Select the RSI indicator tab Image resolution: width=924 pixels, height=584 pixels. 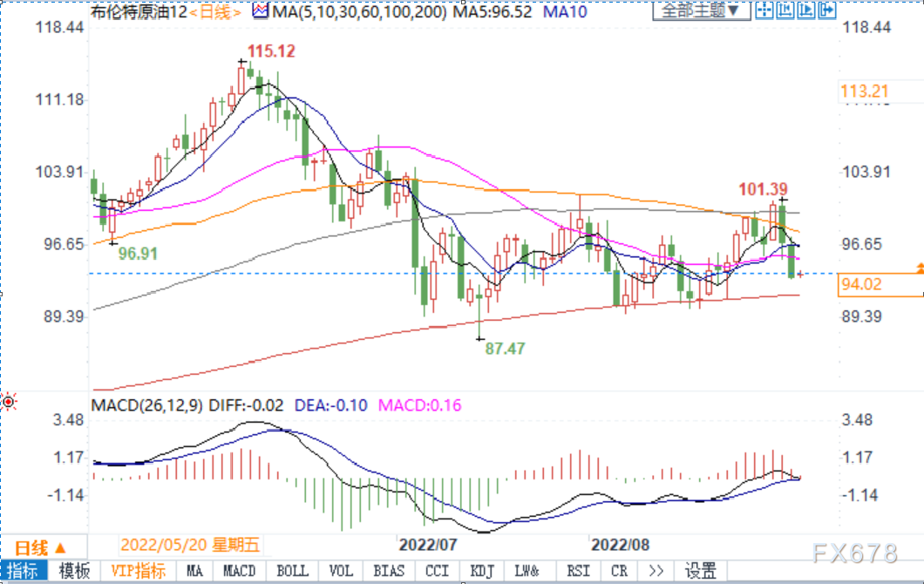coord(578,570)
